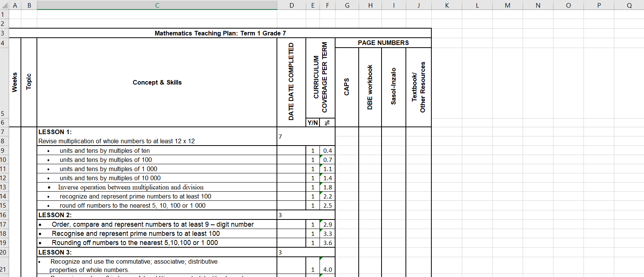Click 'round off numbers to the nearest' cell

coord(157,205)
